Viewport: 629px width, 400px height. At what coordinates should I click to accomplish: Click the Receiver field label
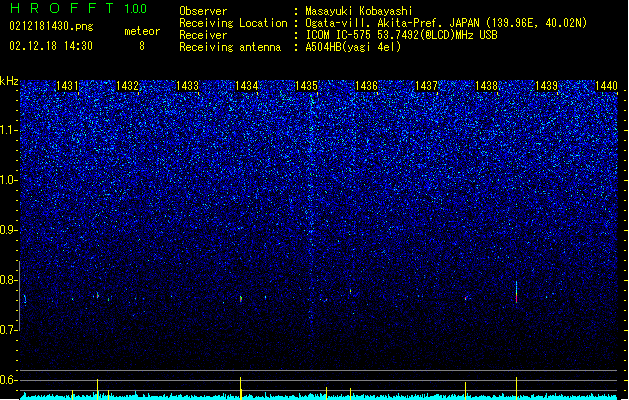coord(203,35)
